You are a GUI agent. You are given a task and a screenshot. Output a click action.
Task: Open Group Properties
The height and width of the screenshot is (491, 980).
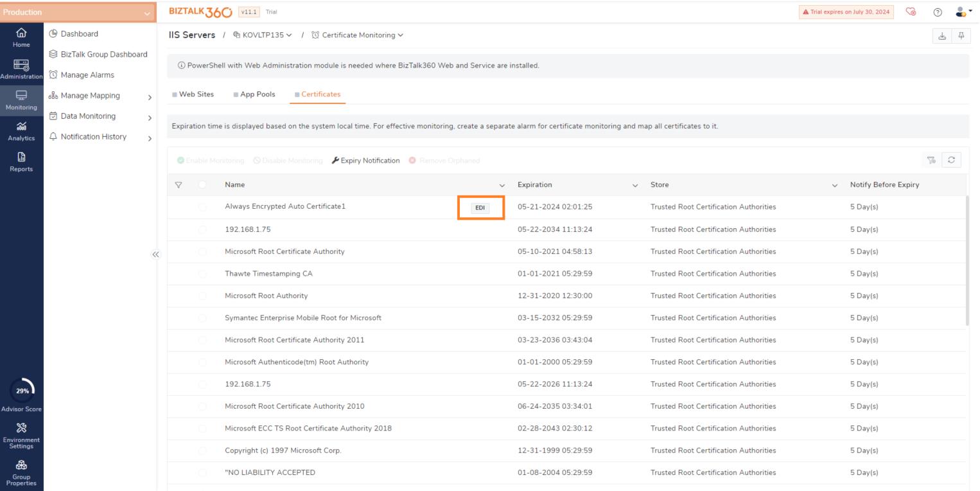21,472
